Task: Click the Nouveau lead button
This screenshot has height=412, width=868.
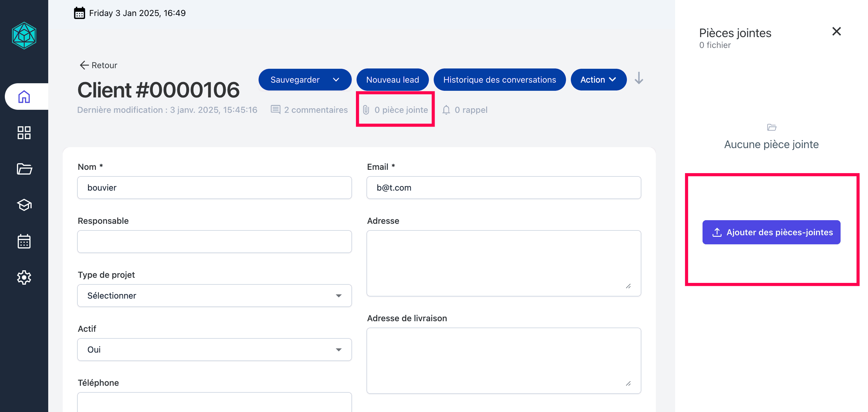Action: (392, 80)
